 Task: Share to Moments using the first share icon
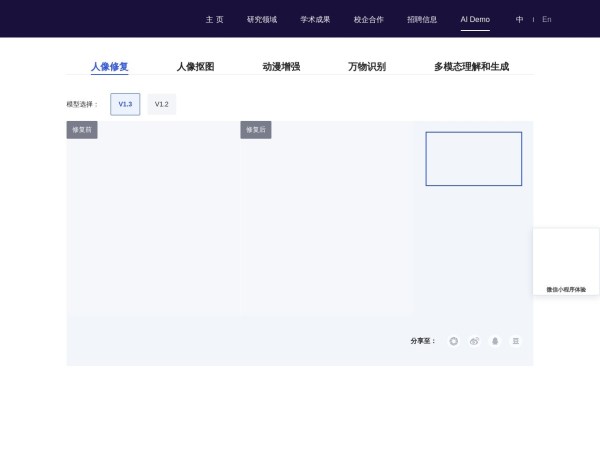(453, 341)
